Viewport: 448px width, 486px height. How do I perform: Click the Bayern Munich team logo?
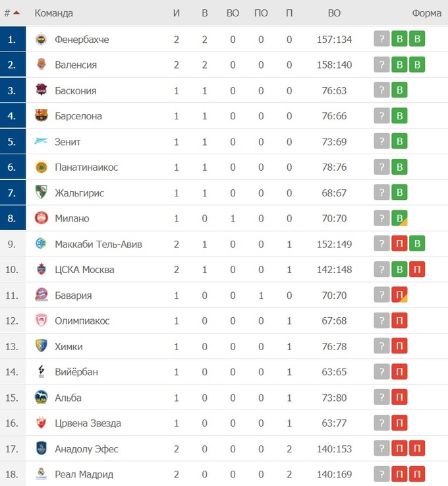tap(41, 295)
